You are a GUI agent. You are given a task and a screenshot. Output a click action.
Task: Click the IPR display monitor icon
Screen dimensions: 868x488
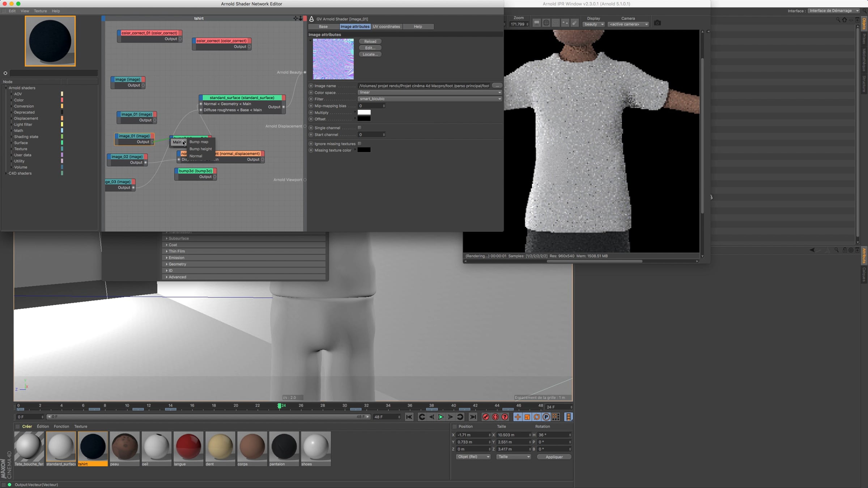coord(537,23)
